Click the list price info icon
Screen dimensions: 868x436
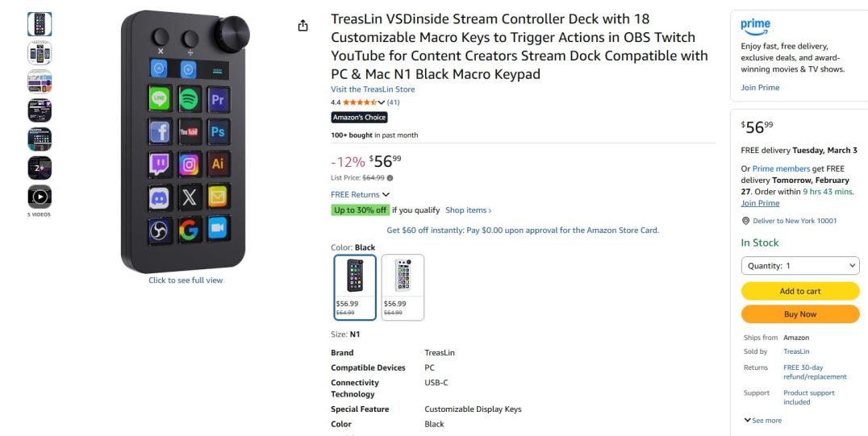click(390, 177)
